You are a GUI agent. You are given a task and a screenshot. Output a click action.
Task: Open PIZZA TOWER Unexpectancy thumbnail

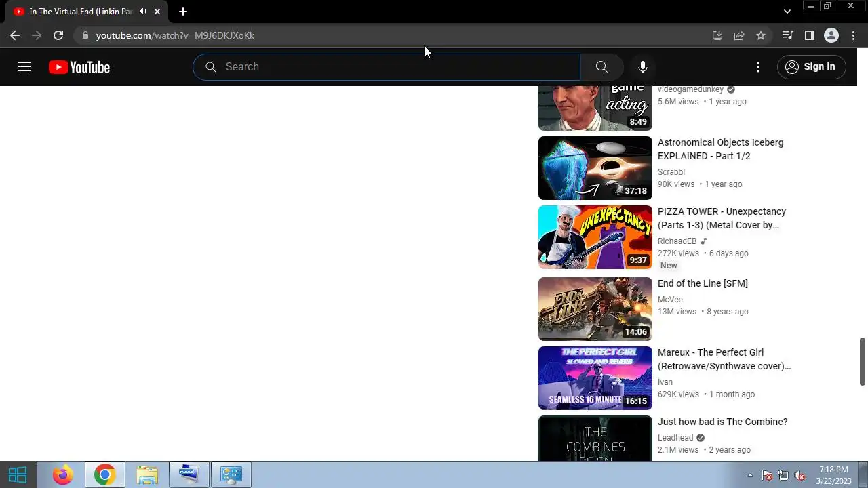(595, 237)
